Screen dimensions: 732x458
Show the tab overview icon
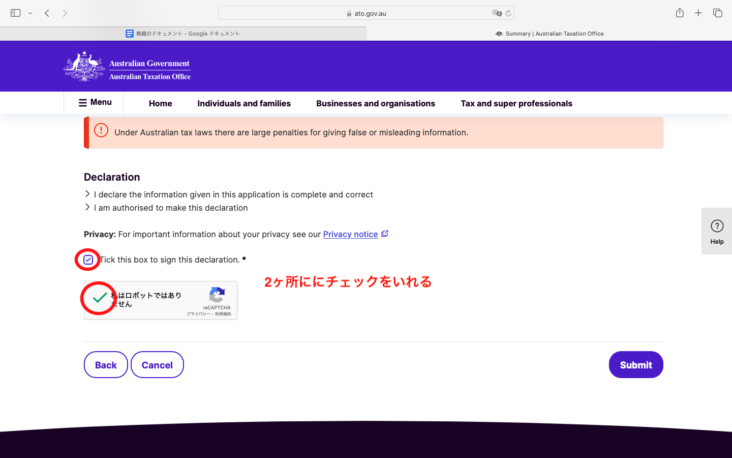(717, 13)
